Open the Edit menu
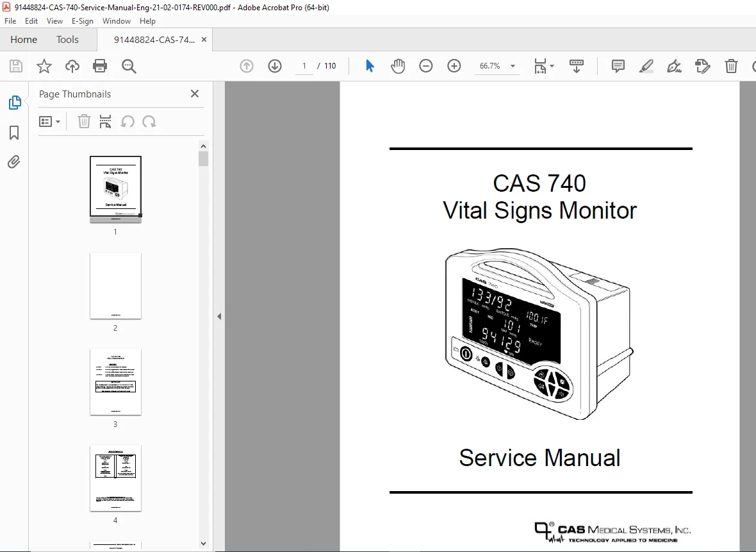Screen dimensions: 756x552 pyautogui.click(x=31, y=21)
